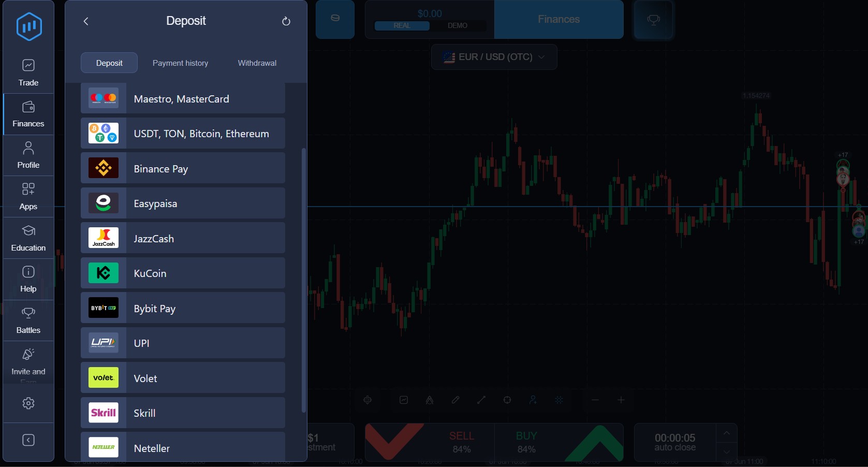
Task: Increase auto close time with up arrow
Action: pyautogui.click(x=727, y=433)
